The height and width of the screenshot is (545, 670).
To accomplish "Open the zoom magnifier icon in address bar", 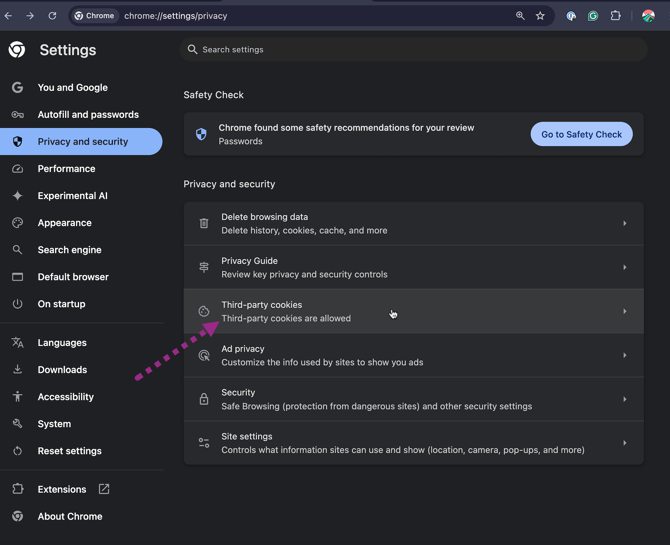I will pyautogui.click(x=520, y=16).
